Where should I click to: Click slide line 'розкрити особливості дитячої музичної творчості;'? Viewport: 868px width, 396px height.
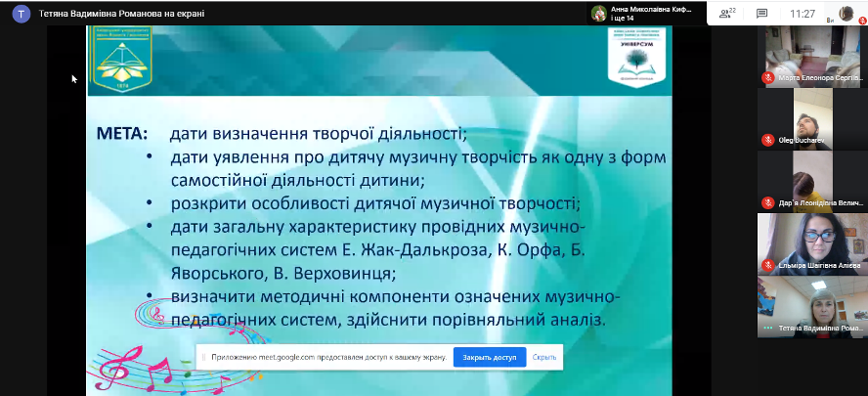coord(376,204)
